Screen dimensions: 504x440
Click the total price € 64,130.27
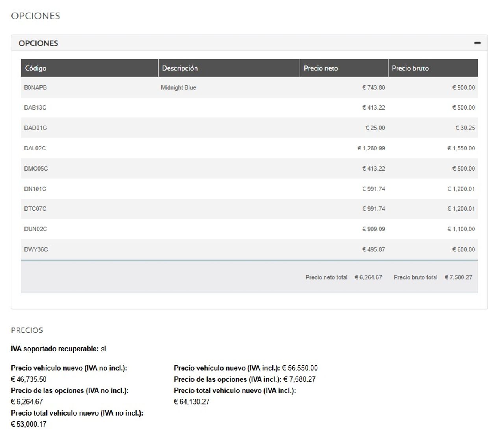192,402
